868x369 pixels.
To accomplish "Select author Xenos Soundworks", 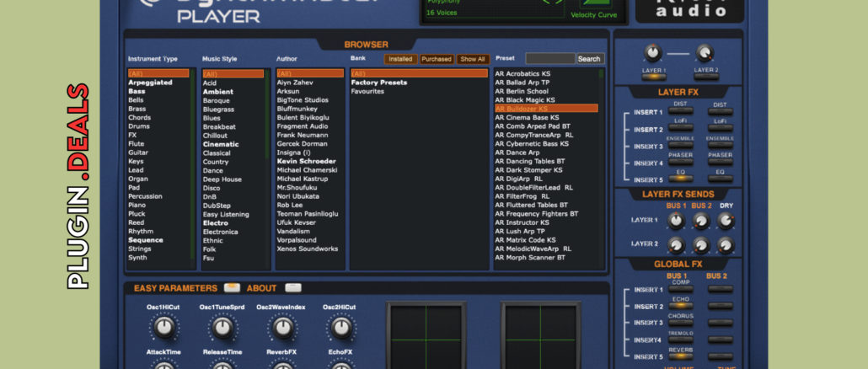I will click(x=308, y=249).
